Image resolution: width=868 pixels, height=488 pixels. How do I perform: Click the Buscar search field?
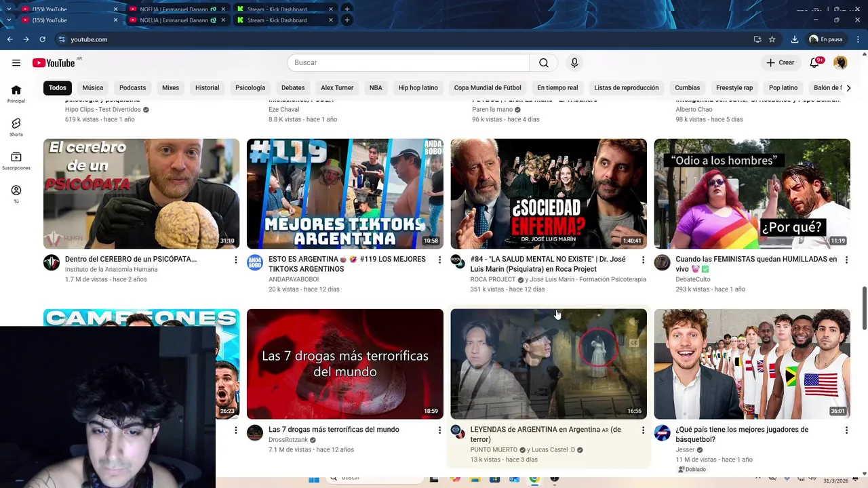click(x=408, y=63)
